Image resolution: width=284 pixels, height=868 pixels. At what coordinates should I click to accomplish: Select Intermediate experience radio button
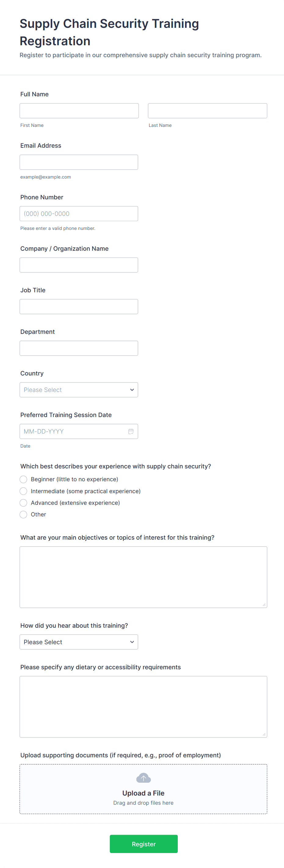pos(24,491)
